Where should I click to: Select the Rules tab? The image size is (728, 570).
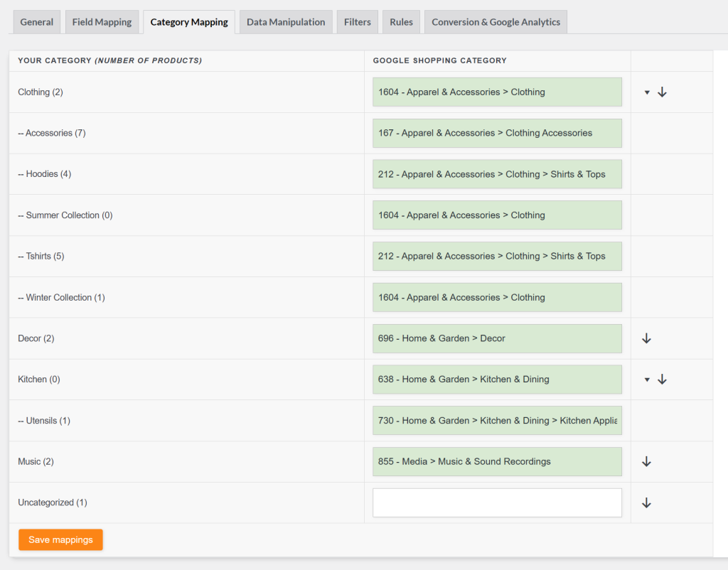tap(401, 22)
